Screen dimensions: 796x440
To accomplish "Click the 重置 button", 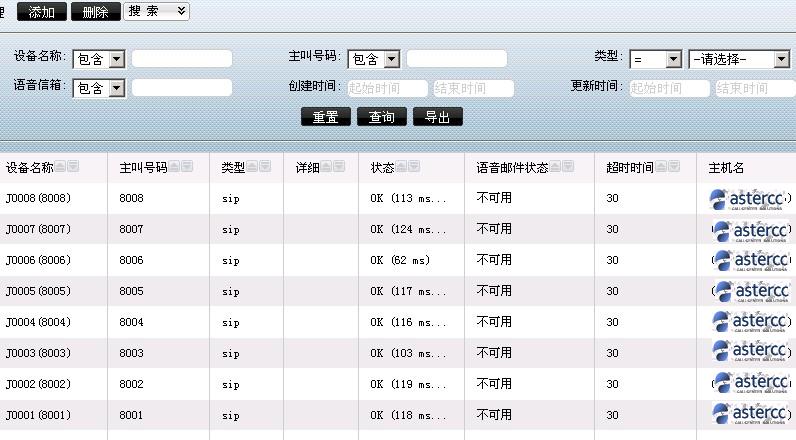I will 325,117.
